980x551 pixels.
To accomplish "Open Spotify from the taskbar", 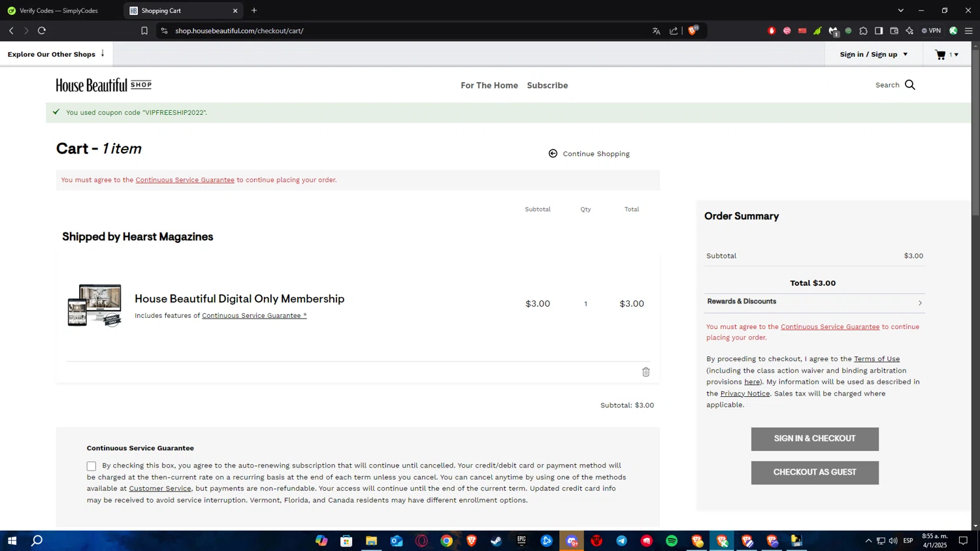I will coord(672,541).
